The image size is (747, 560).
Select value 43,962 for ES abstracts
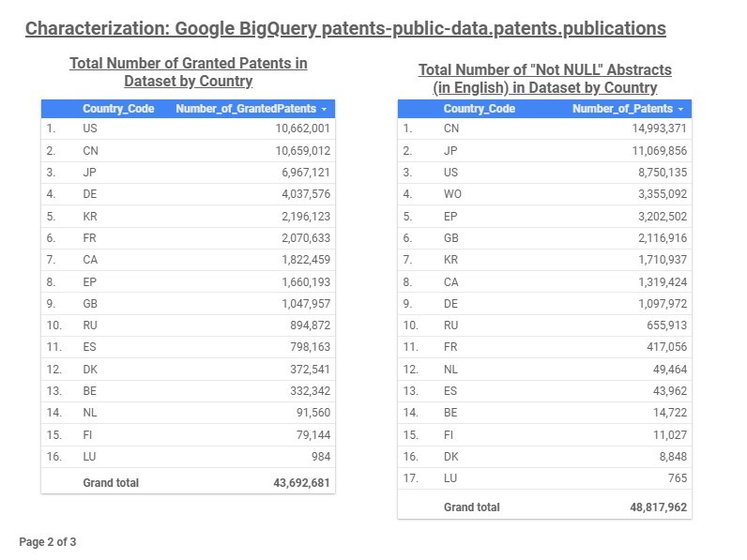670,391
